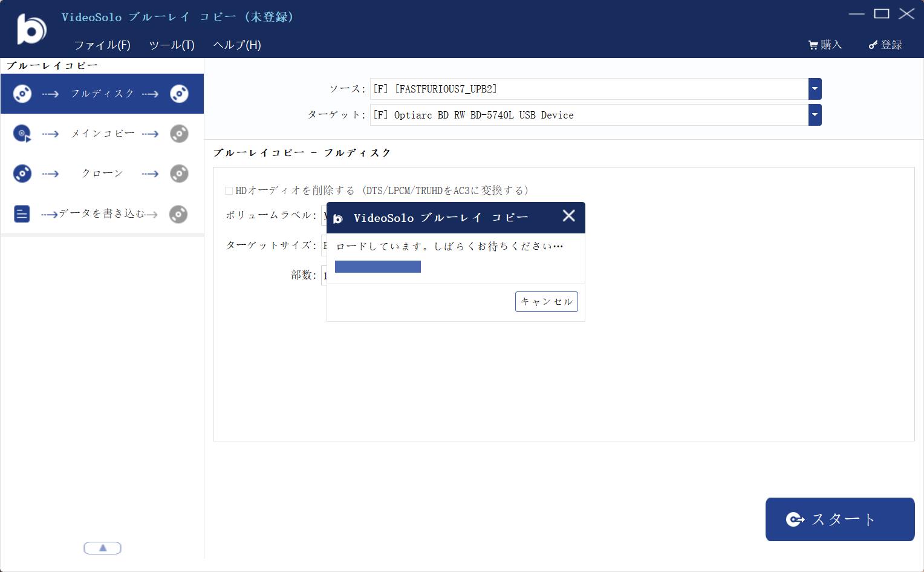Click the スタート button label
Image resolution: width=924 pixels, height=572 pixels.
coord(844,519)
